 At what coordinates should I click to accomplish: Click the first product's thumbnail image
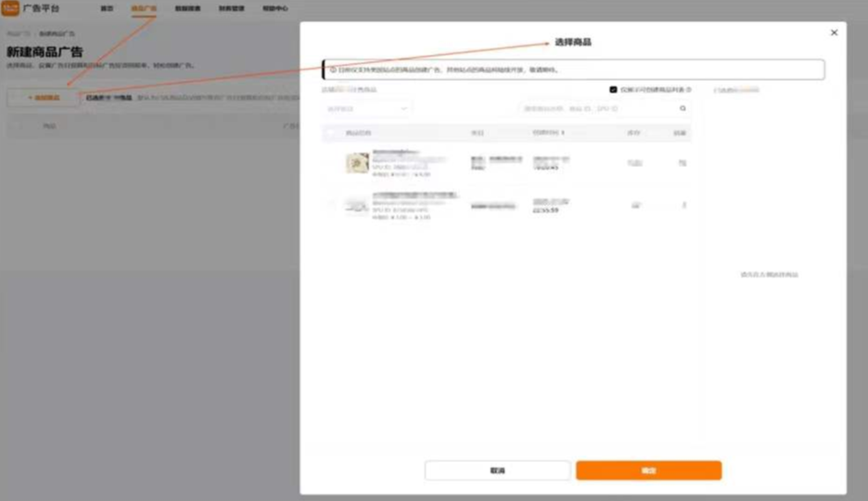pos(357,162)
